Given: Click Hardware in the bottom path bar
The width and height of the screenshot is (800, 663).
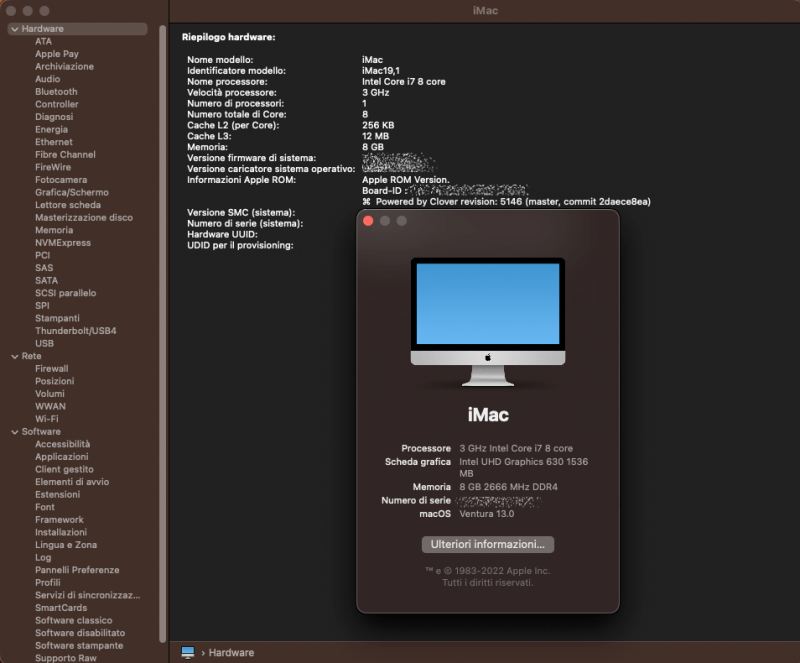Looking at the screenshot, I should pyautogui.click(x=231, y=652).
